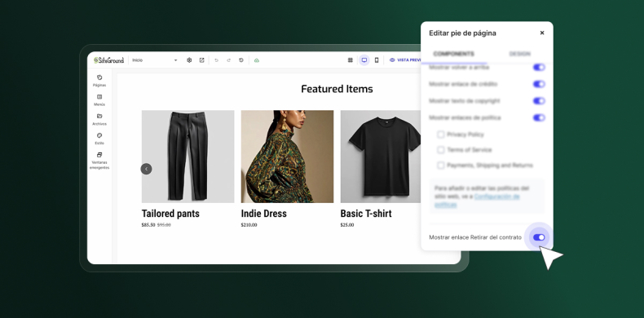Image resolution: width=644 pixels, height=318 pixels.
Task: Open the Menús sidebar panel
Action: (x=99, y=99)
